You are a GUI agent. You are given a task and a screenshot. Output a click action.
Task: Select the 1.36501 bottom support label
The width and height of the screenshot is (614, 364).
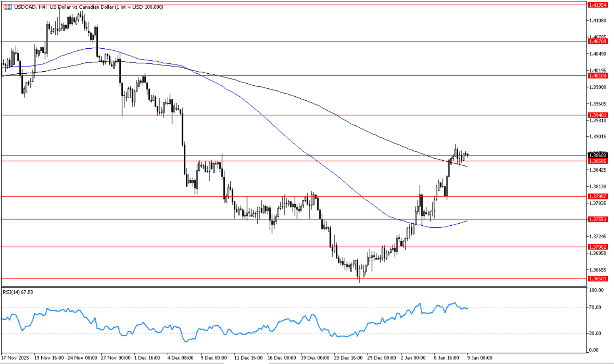[x=597, y=279]
